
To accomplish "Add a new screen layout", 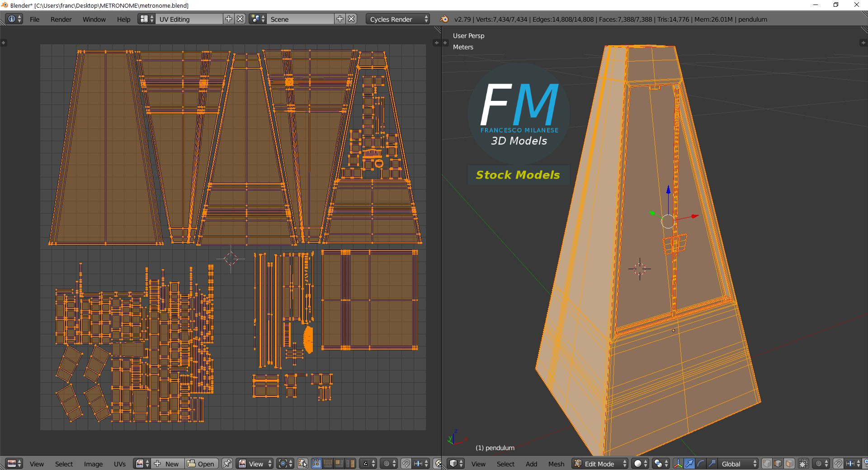I will 229,19.
